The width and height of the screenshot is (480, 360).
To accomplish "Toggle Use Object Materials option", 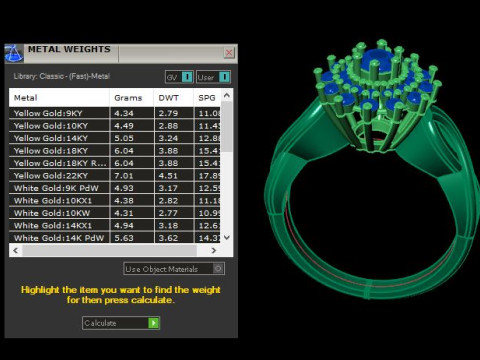I will tap(174, 269).
